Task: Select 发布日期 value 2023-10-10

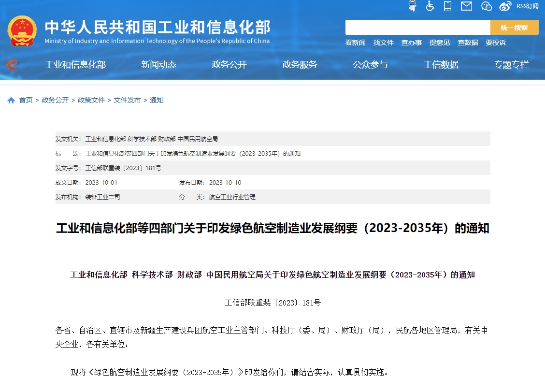Action: click(x=225, y=183)
